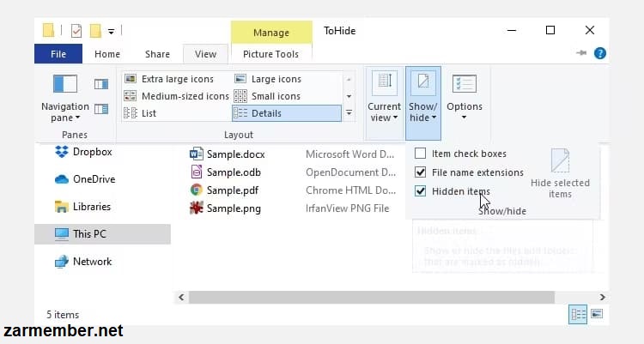Image resolution: width=644 pixels, height=344 pixels.
Task: Open the Picture Tools tab
Action: [270, 54]
